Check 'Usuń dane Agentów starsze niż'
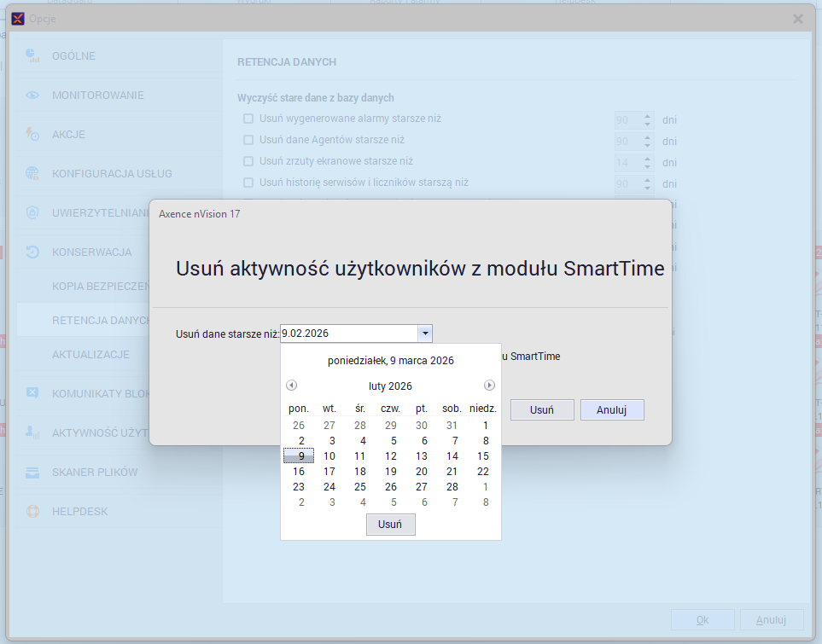 (248, 139)
